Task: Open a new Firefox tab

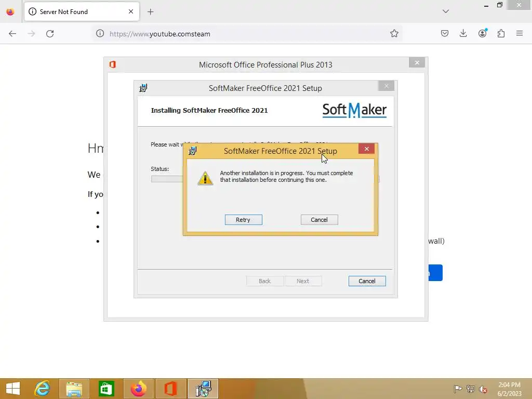Action: tap(151, 12)
